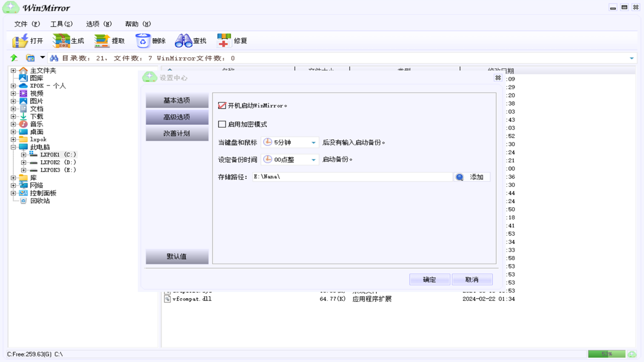Switch to the 改善计划 settings section
Image resolution: width=644 pixels, height=362 pixels.
(177, 133)
